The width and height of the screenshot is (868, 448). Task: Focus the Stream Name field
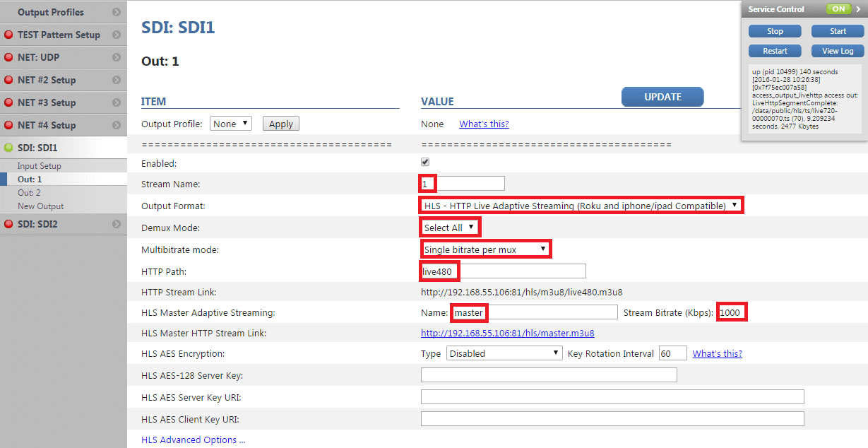pos(463,184)
